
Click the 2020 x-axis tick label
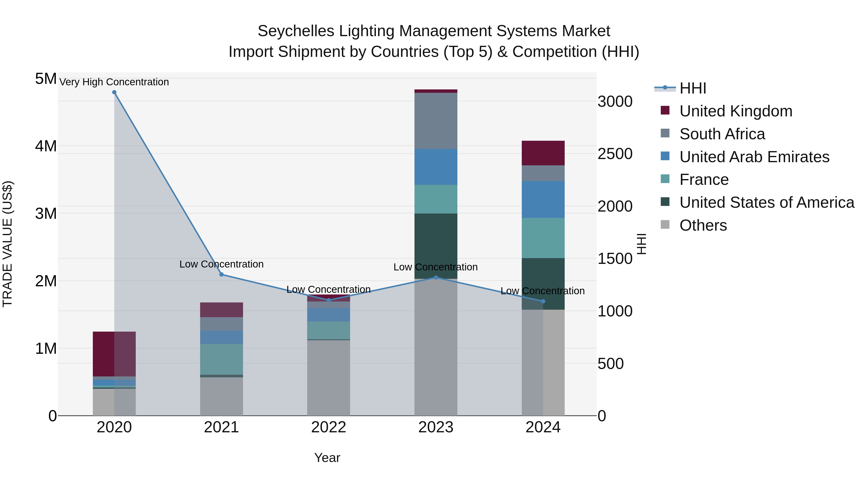[114, 427]
